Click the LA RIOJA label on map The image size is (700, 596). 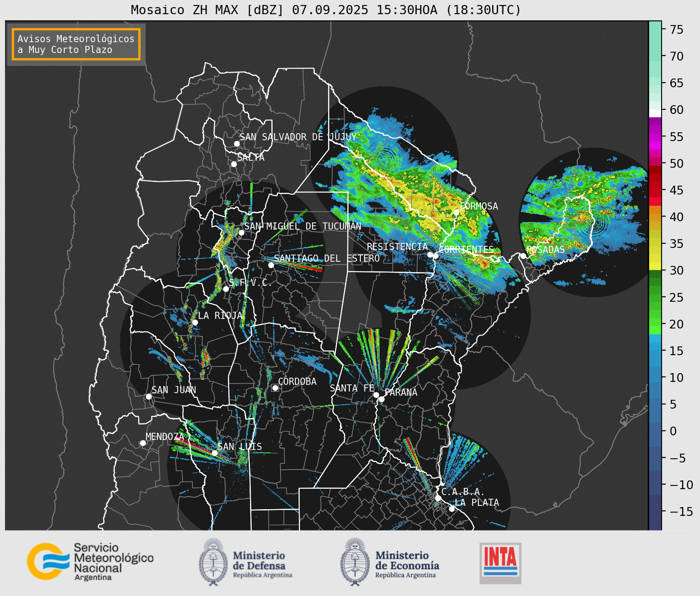tap(220, 316)
